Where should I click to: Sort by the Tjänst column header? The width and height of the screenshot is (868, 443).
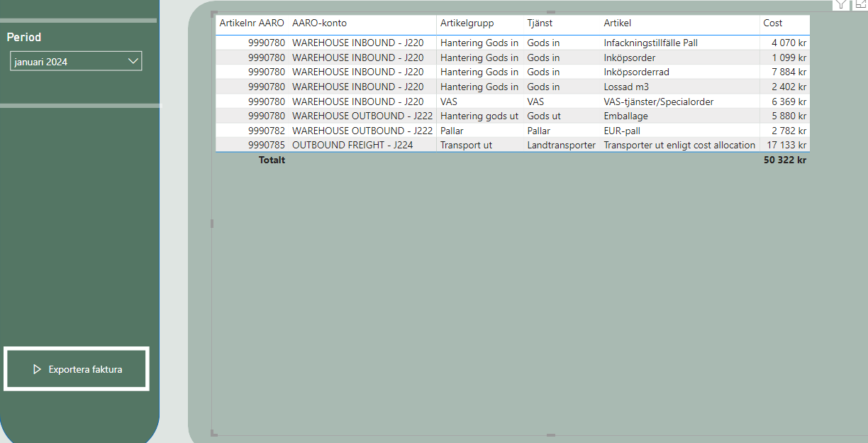click(x=540, y=23)
